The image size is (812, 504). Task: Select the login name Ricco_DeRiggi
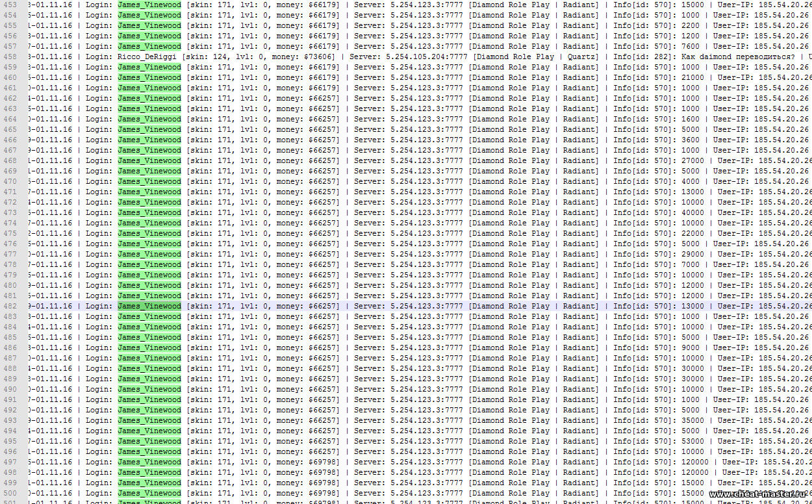coord(147,57)
